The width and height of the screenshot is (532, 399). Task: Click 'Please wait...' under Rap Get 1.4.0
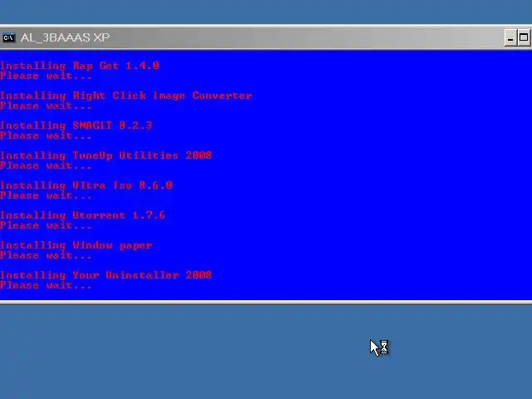46,76
